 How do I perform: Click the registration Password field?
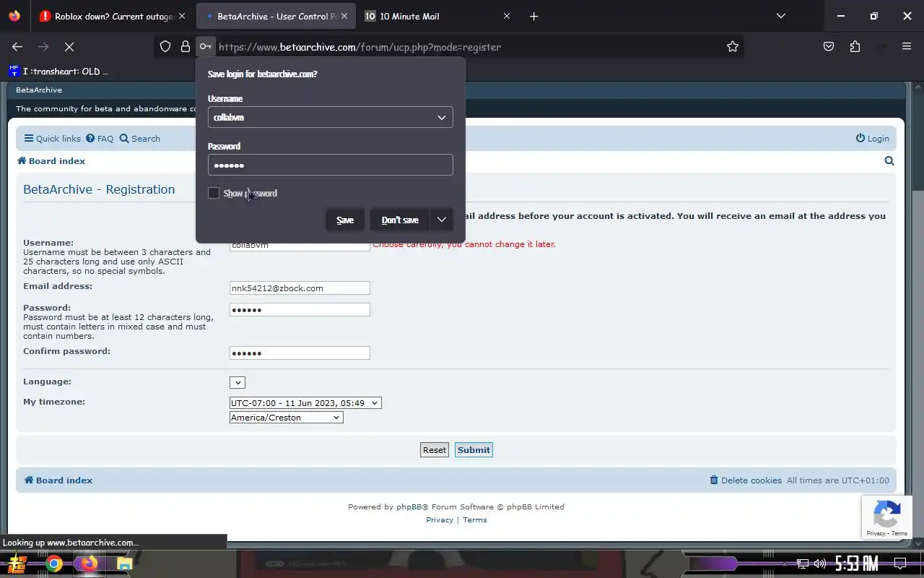[300, 310]
